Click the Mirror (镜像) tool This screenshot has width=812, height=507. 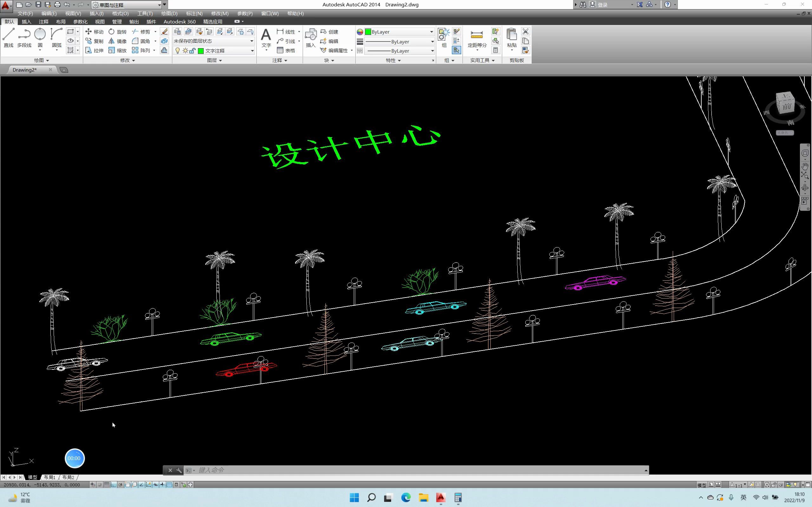(x=117, y=41)
